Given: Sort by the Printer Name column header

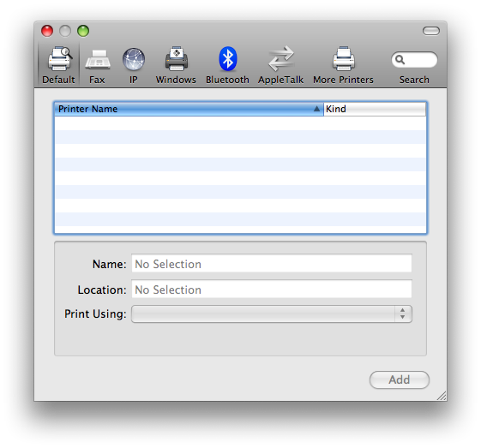Looking at the screenshot, I should point(189,109).
